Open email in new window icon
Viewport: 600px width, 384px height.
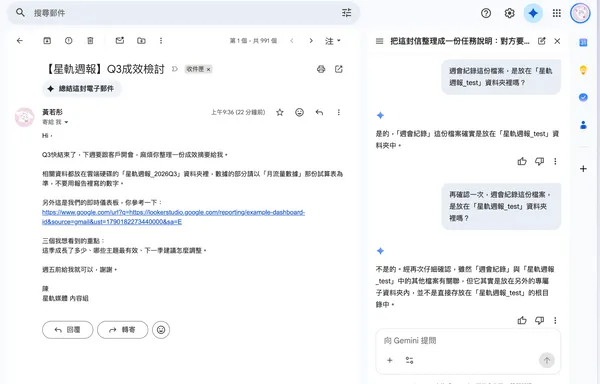coord(339,69)
